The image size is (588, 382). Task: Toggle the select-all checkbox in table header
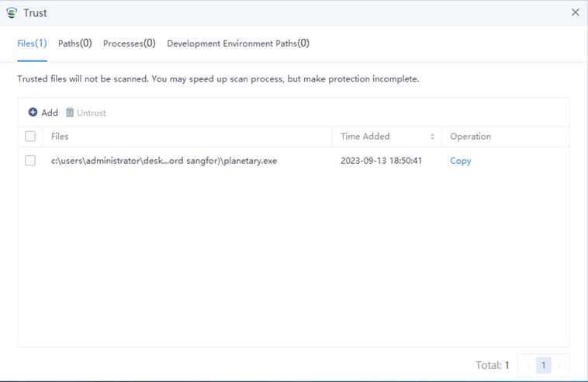pos(30,137)
